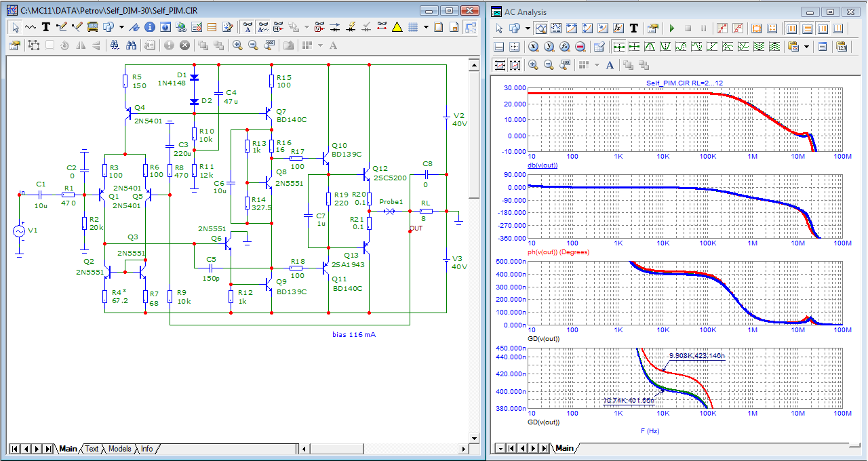Zoom in on the schematic
Image resolution: width=868 pixels, height=461 pixels.
coord(237,45)
